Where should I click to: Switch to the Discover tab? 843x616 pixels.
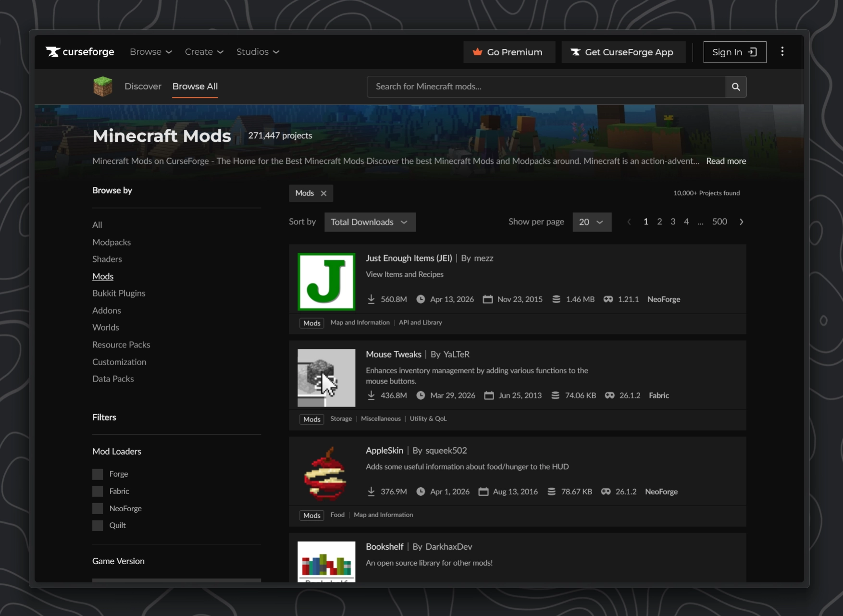coord(143,86)
